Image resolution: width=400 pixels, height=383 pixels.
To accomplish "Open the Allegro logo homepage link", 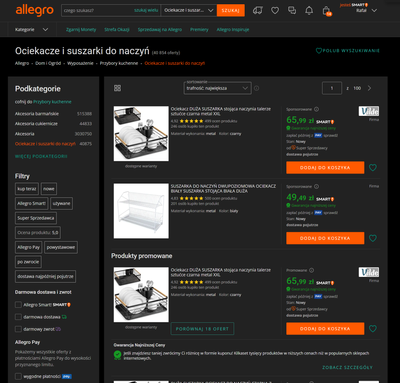I will point(34,10).
